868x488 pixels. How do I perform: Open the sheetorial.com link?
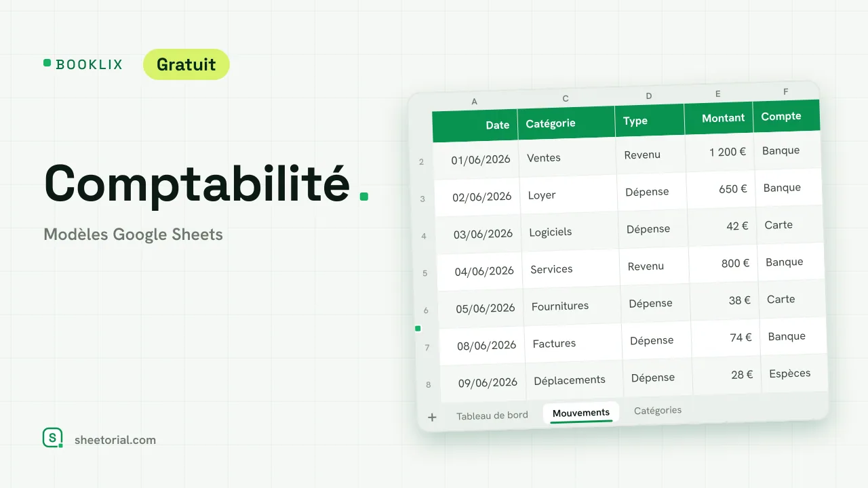(x=115, y=440)
